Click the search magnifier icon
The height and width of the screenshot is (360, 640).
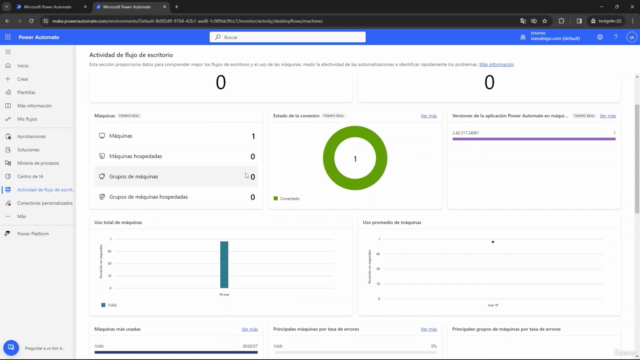tap(218, 37)
